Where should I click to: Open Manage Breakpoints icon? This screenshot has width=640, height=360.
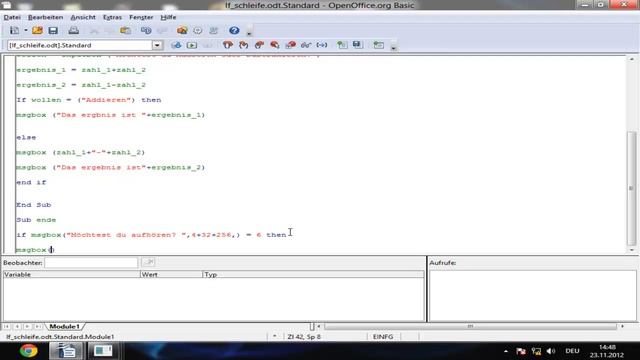click(291, 45)
